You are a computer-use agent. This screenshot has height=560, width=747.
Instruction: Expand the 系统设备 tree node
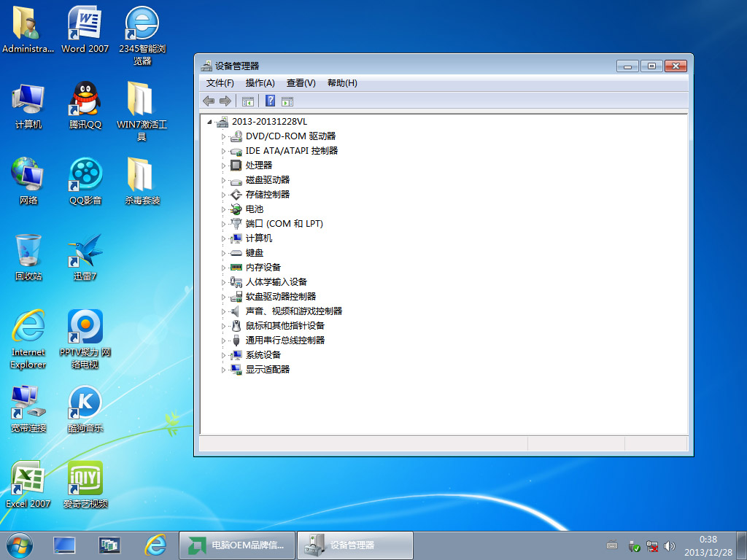[223, 355]
